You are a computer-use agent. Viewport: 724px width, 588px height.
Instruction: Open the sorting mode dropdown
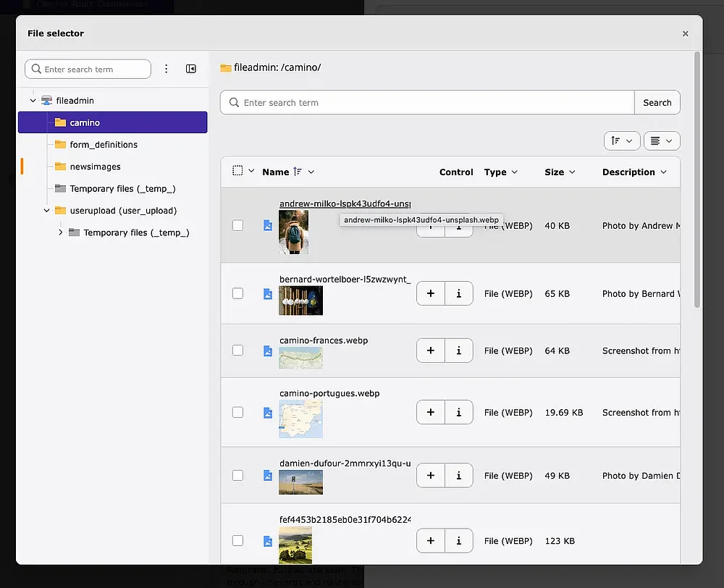622,141
